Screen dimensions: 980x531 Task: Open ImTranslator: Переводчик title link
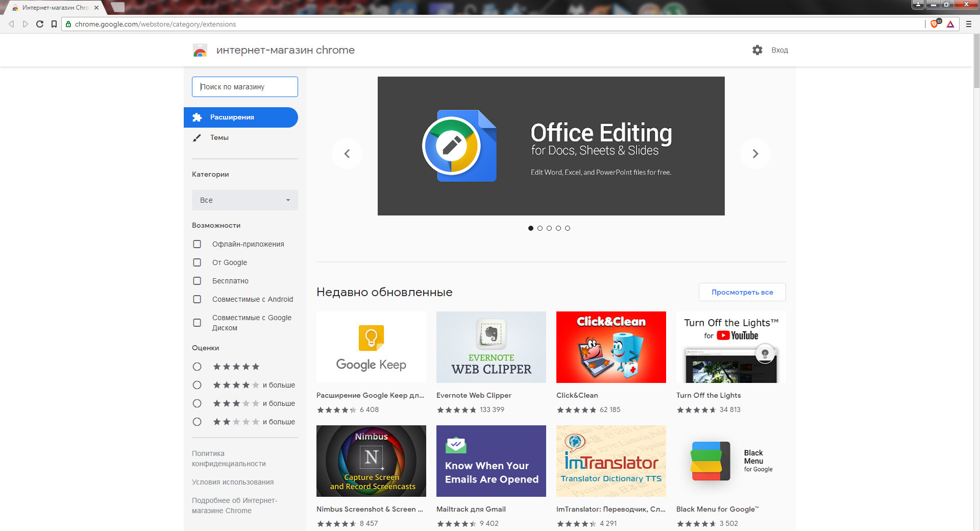tap(611, 509)
